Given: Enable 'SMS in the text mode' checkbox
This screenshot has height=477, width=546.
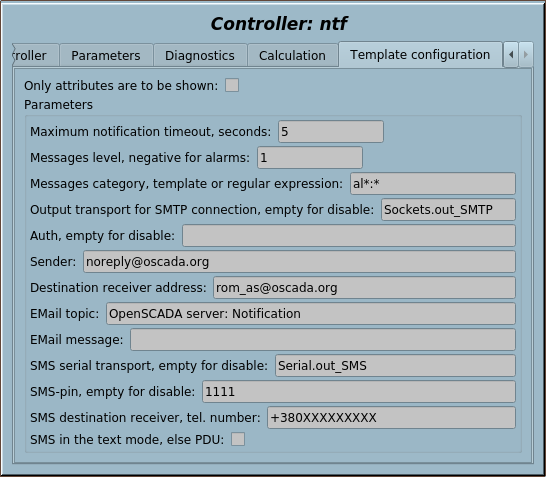Looking at the screenshot, I should 238,439.
